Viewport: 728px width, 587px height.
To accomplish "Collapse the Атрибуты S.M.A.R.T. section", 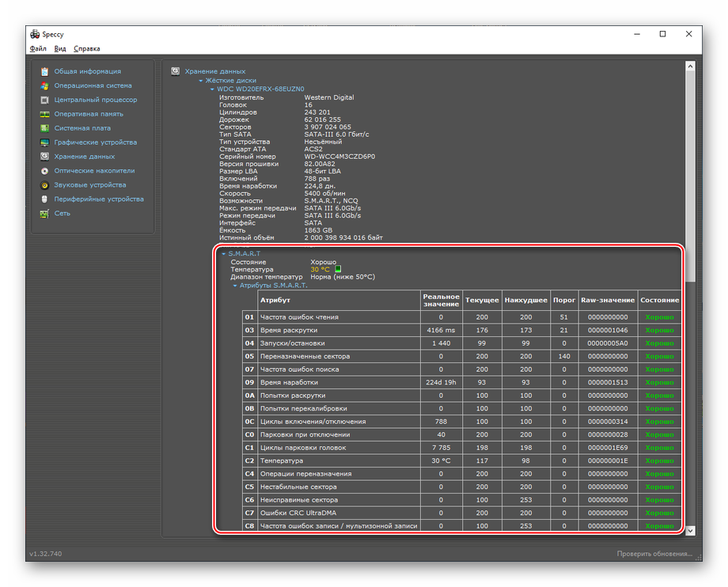I will [x=235, y=286].
